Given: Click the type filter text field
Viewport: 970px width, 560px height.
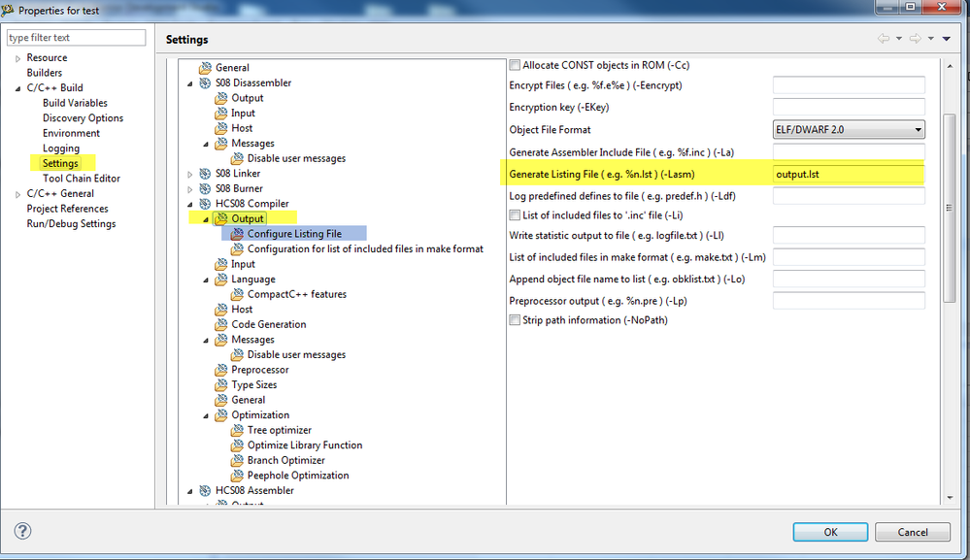Looking at the screenshot, I should coord(76,38).
